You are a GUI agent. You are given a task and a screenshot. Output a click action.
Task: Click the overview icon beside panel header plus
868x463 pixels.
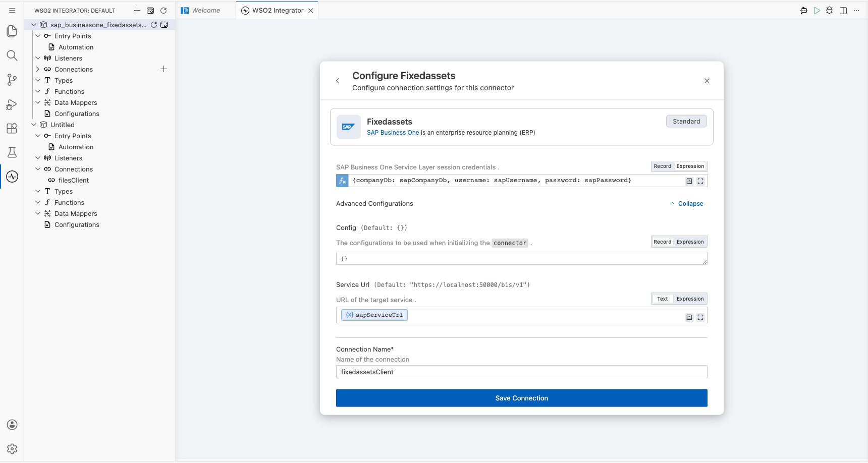tap(150, 11)
